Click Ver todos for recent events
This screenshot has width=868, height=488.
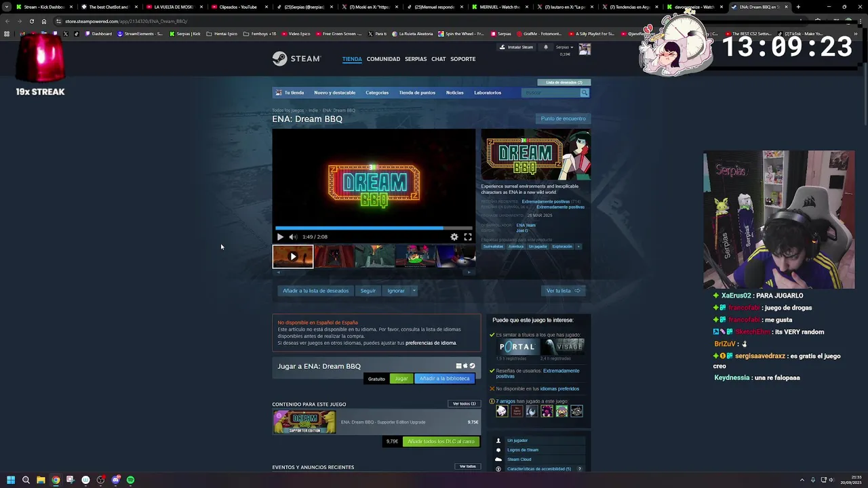click(x=468, y=466)
